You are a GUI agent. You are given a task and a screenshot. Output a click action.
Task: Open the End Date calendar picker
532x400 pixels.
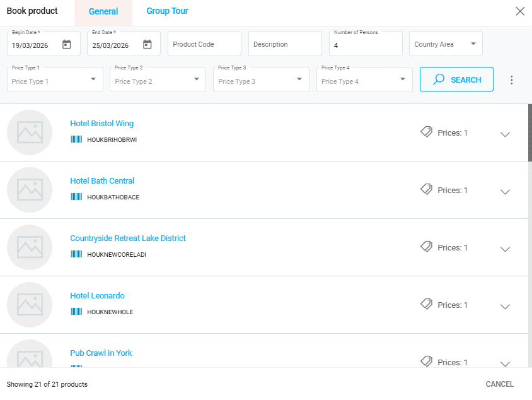click(x=147, y=45)
